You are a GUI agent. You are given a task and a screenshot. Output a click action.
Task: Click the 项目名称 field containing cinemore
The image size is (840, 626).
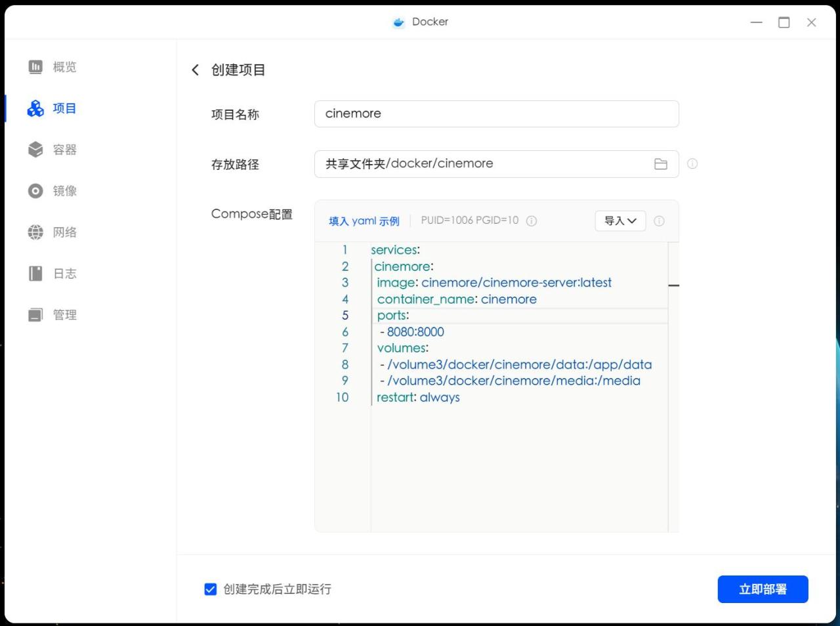tap(497, 114)
